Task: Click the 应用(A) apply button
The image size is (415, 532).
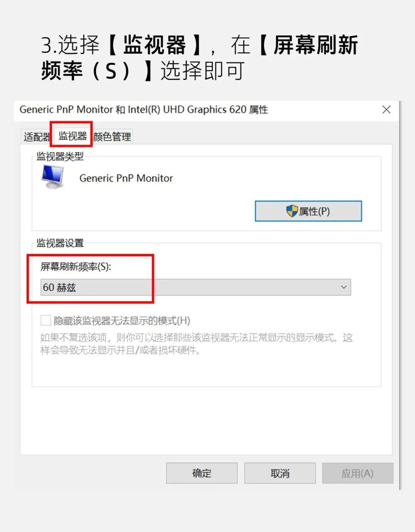Action: coord(358,473)
